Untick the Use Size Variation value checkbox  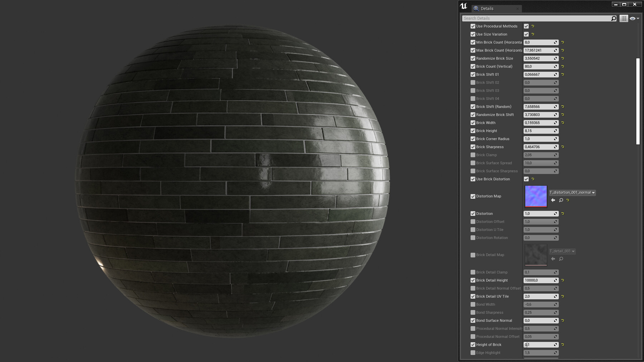tap(526, 34)
